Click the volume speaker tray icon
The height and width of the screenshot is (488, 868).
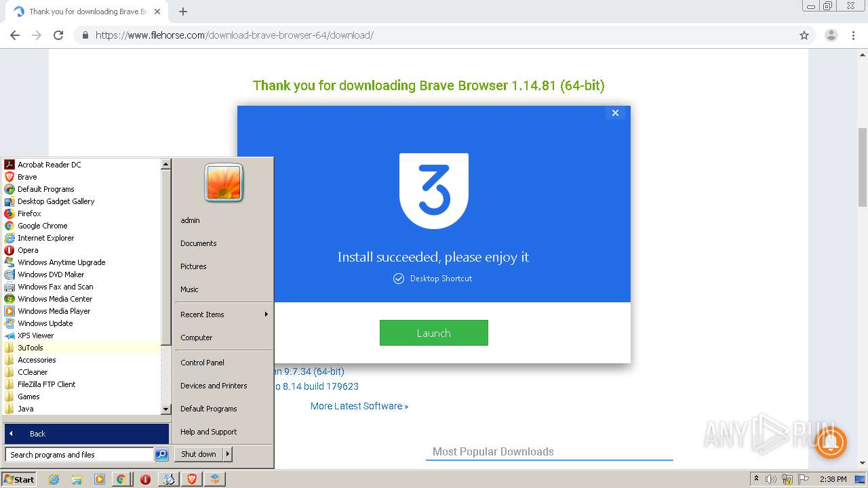coord(771,479)
